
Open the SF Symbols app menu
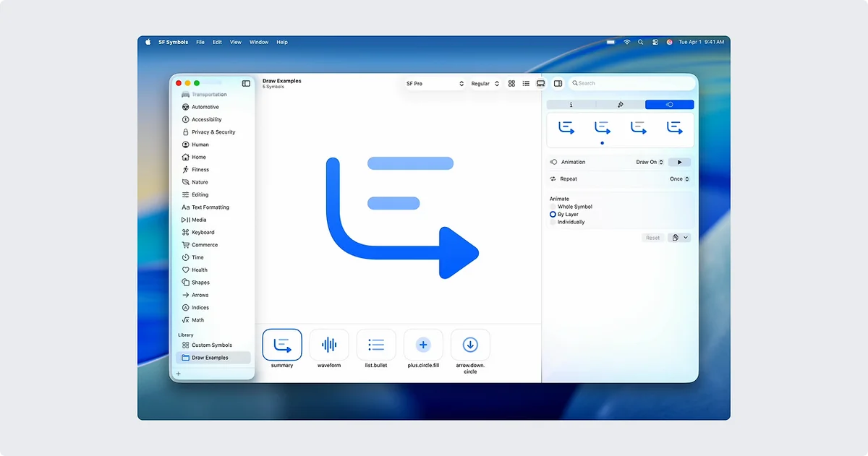(174, 42)
